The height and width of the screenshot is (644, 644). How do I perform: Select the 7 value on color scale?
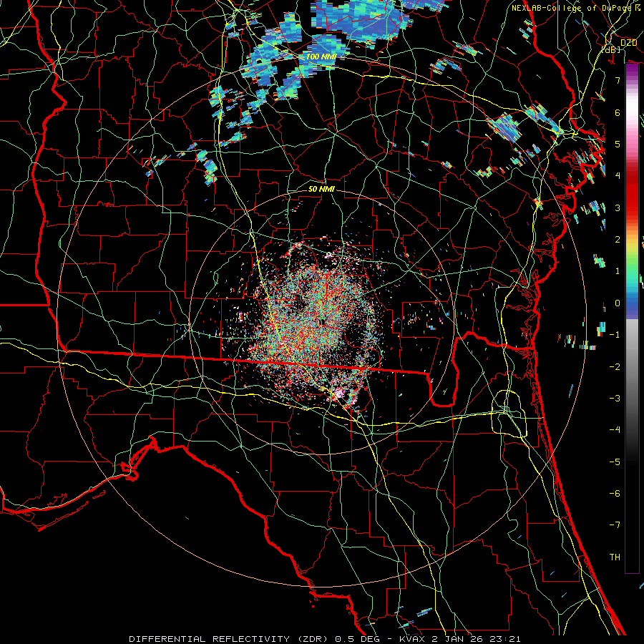coord(618,80)
